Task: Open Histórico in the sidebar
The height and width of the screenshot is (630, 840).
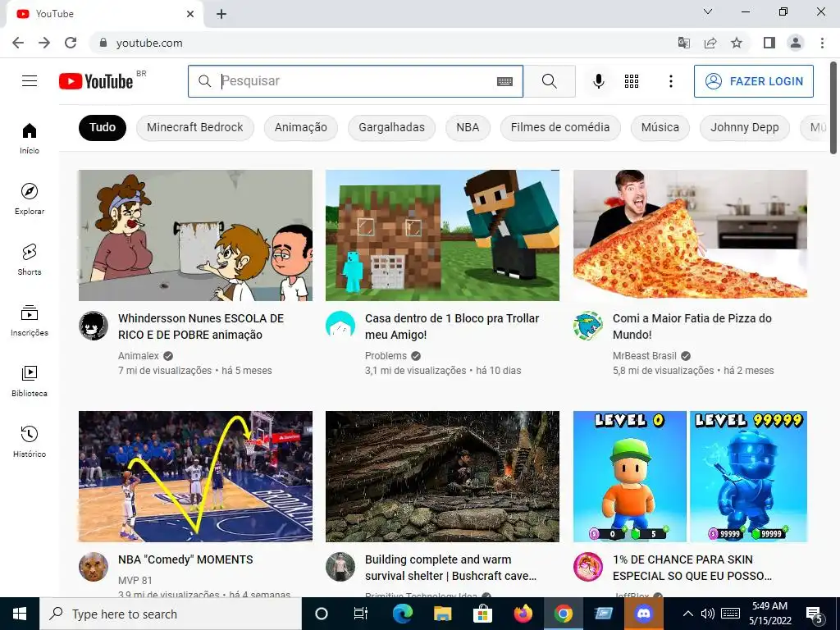Action: (30, 441)
